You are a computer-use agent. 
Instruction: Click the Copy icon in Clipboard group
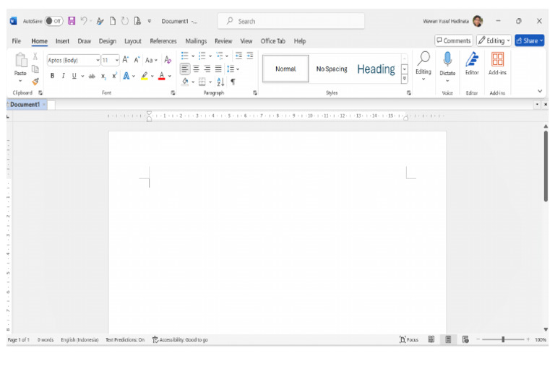click(x=35, y=69)
